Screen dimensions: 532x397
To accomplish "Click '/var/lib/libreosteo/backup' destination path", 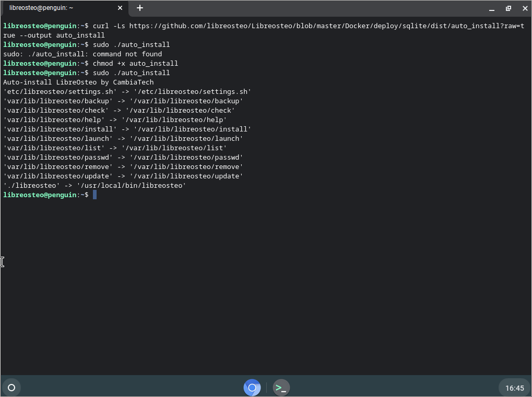I will (x=186, y=101).
